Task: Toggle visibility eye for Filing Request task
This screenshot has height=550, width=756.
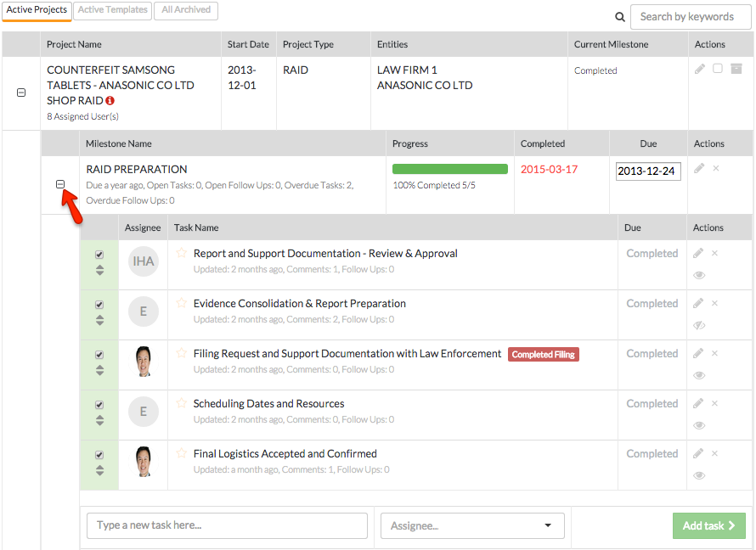Action: 699,375
